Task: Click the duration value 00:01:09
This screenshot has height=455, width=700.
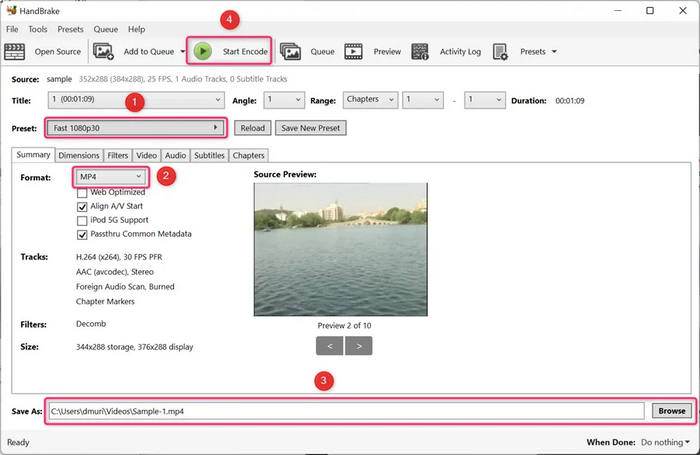Action: tap(570, 101)
